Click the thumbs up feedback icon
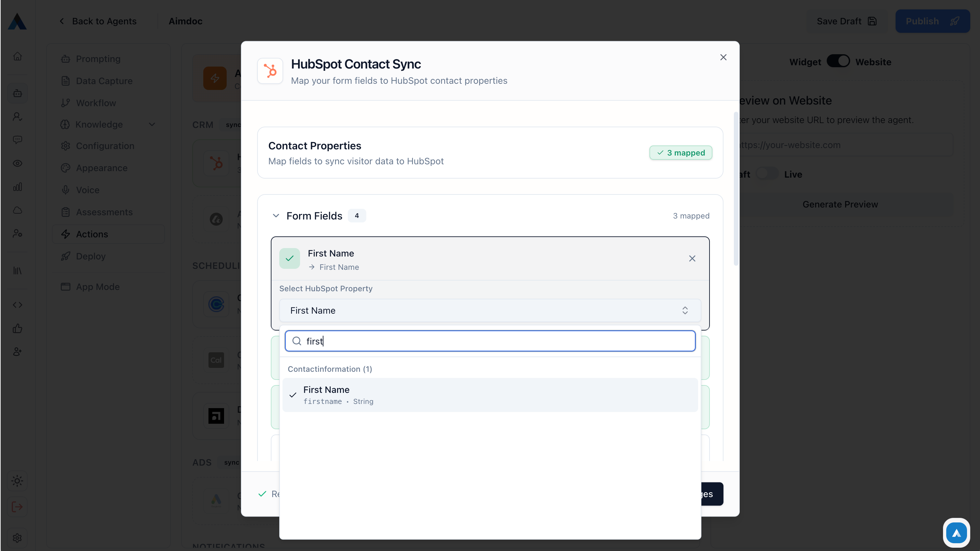The image size is (980, 551). pyautogui.click(x=18, y=328)
